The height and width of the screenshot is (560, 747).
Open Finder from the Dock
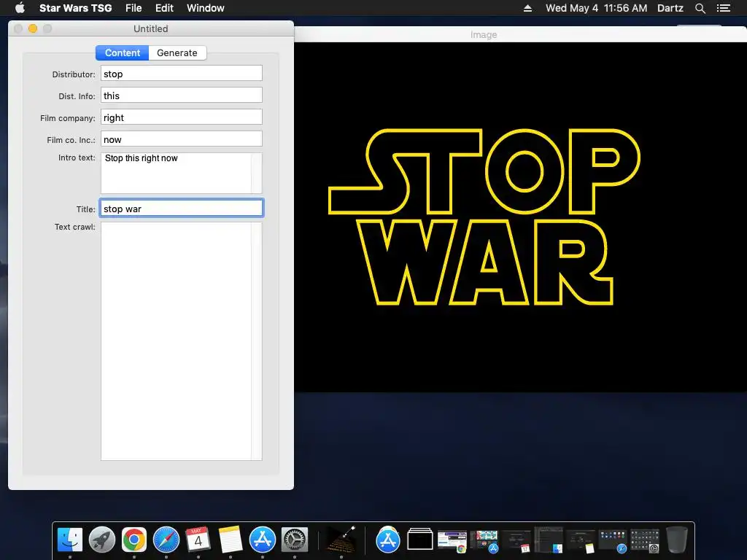click(x=70, y=540)
